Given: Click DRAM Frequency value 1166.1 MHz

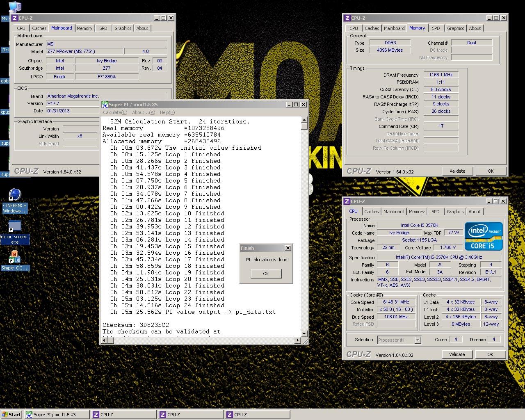Looking at the screenshot, I should 441,75.
